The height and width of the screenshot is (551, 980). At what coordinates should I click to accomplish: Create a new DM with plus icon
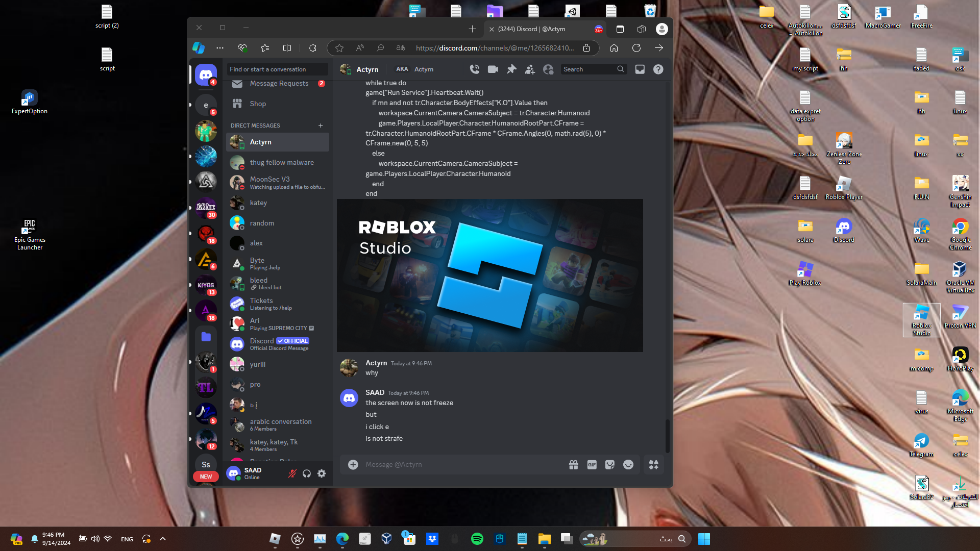321,126
